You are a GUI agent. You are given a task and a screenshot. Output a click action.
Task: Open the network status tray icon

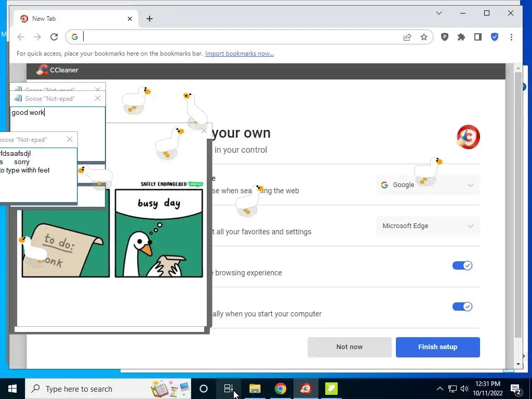pos(453,389)
